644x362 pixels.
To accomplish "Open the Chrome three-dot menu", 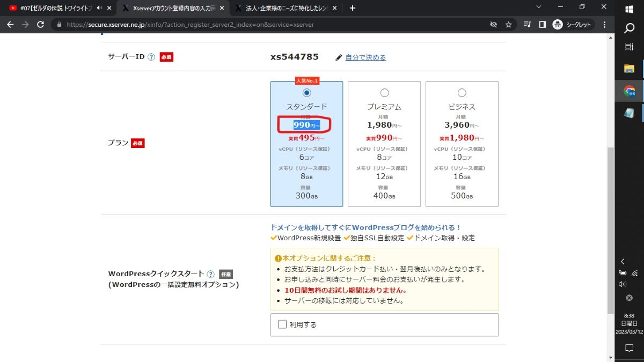I will pos(605,25).
